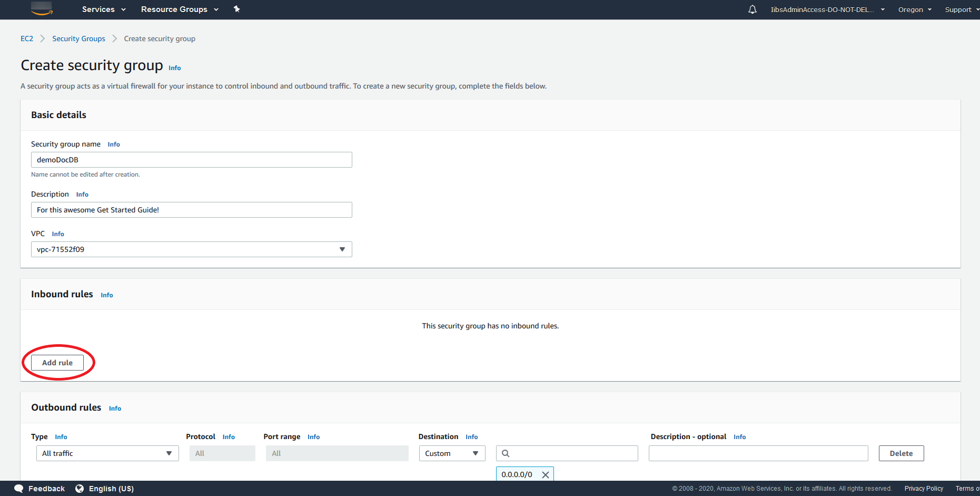Click the globe language icon
980x496 pixels.
[x=80, y=489]
